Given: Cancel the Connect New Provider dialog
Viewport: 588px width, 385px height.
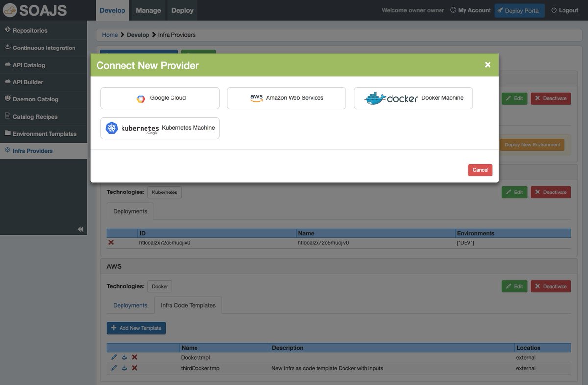Looking at the screenshot, I should pyautogui.click(x=480, y=170).
